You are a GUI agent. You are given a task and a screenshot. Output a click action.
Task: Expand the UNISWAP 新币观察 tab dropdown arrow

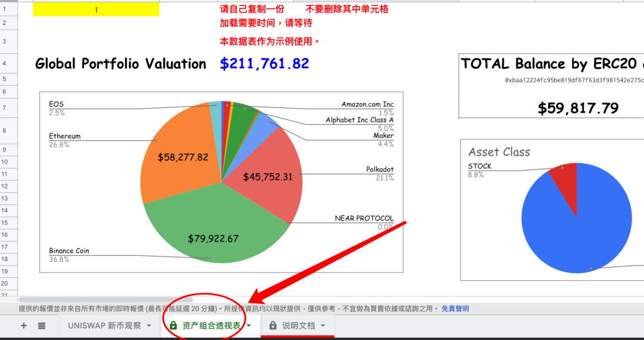149,326
